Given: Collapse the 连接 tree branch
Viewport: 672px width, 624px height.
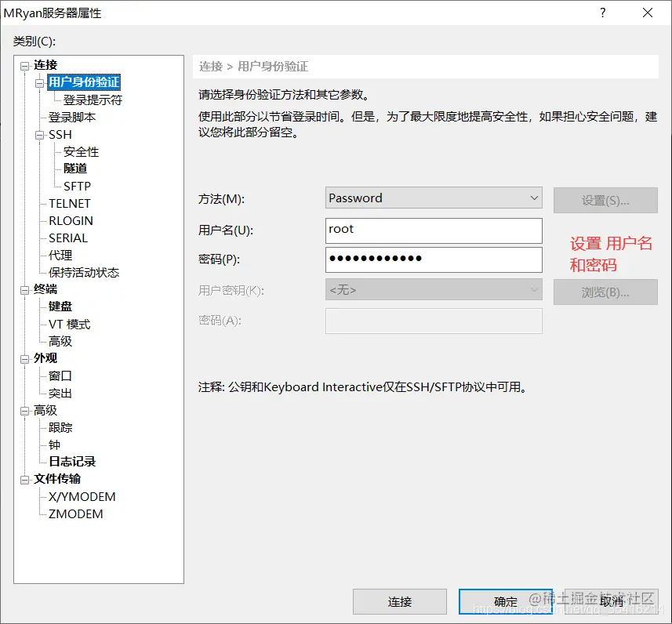Looking at the screenshot, I should coord(24,65).
